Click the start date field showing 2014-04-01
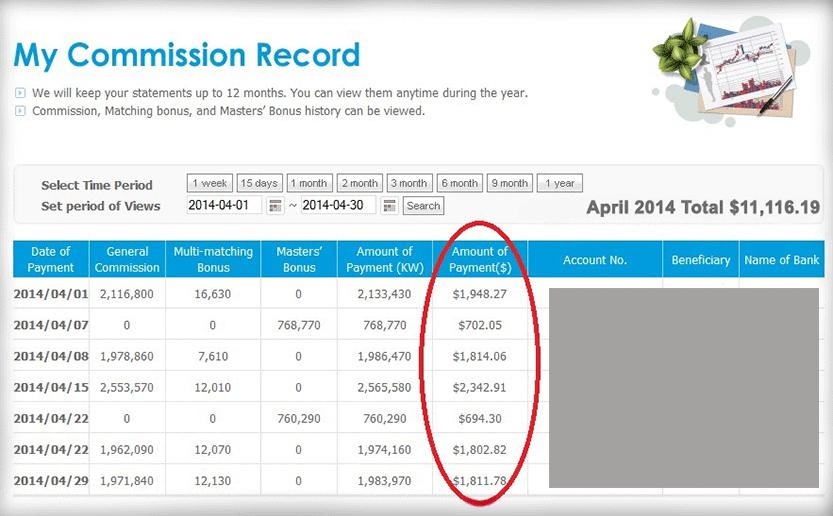The image size is (833, 516). [224, 205]
